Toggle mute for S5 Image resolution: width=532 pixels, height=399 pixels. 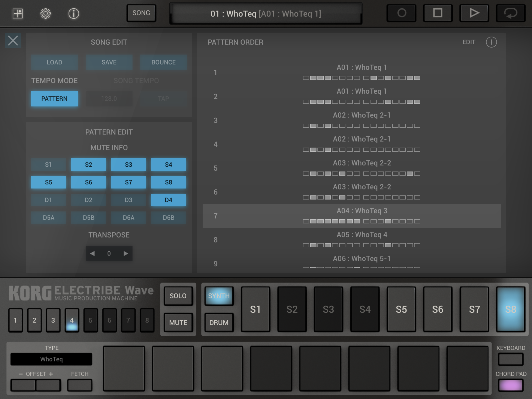pyautogui.click(x=49, y=182)
